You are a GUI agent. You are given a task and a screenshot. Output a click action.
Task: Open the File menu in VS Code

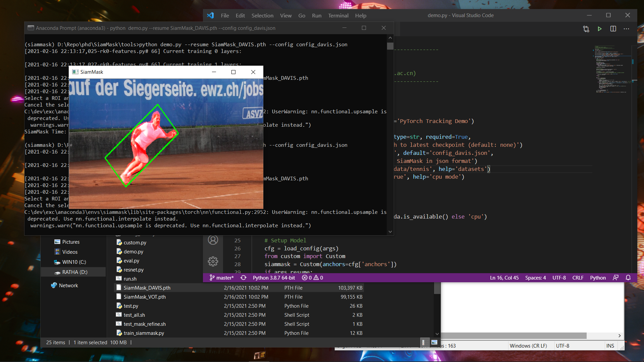[225, 15]
